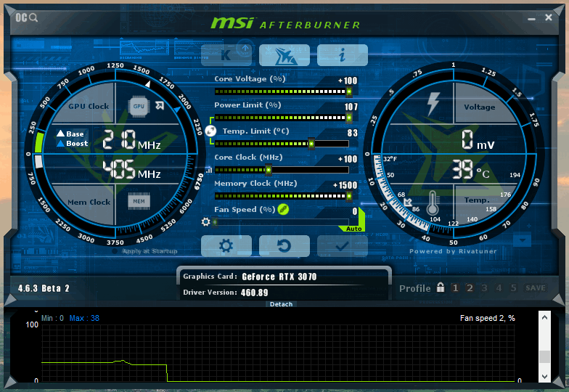Screen dimensions: 569x392
Task: Select profile slot 2
Action: click(470, 287)
